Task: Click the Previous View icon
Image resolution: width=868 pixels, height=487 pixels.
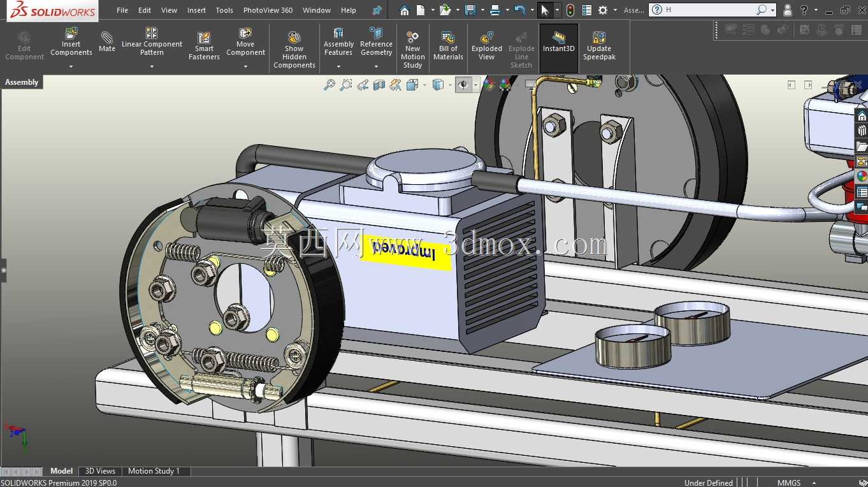Action: point(363,85)
